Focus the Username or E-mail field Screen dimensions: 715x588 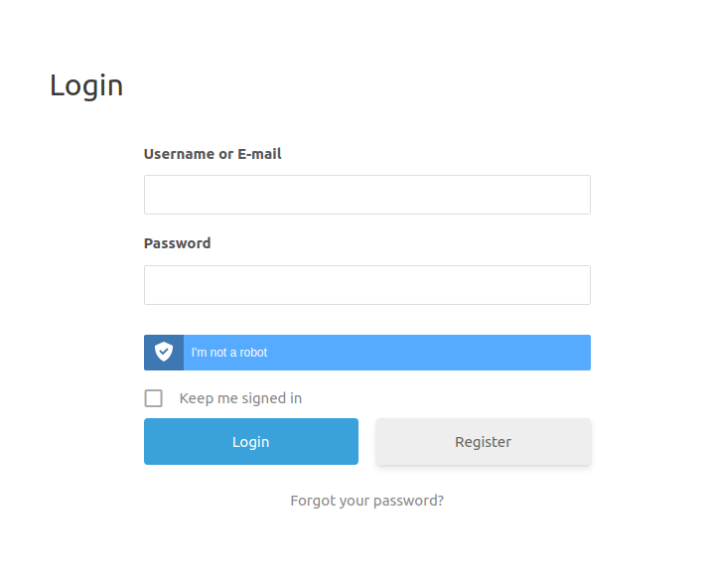tap(367, 195)
